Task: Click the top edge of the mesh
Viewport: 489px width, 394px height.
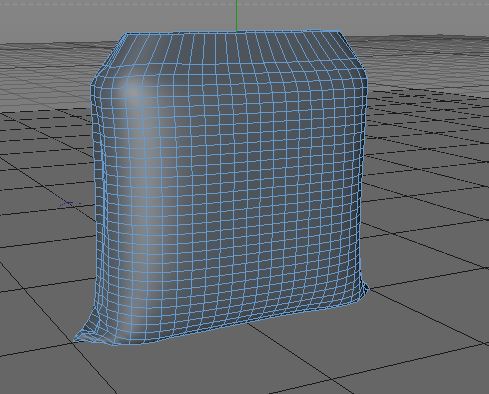Action: (x=233, y=32)
